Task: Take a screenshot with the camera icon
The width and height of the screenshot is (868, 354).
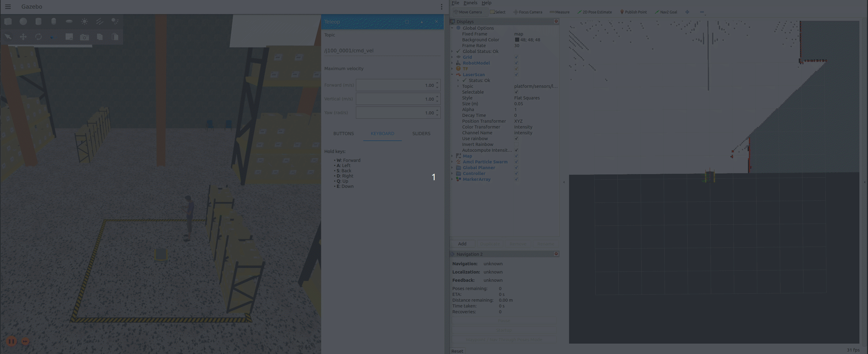Action: 84,37
